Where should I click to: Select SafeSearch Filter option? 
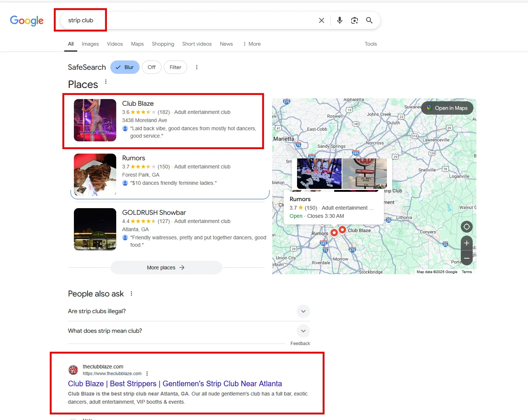pyautogui.click(x=175, y=67)
